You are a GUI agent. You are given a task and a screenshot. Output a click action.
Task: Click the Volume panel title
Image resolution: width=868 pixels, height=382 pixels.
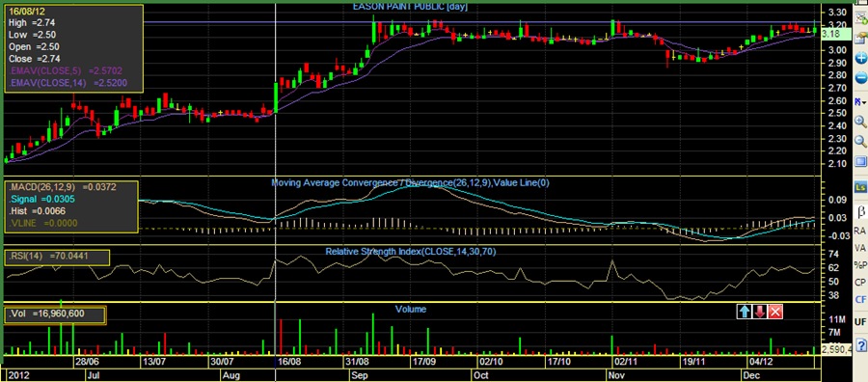(411, 309)
